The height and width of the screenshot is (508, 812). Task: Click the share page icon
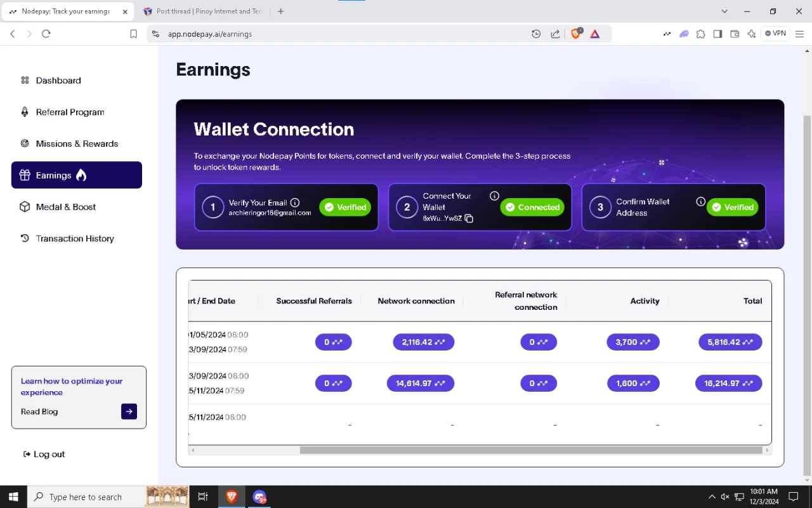pos(555,34)
